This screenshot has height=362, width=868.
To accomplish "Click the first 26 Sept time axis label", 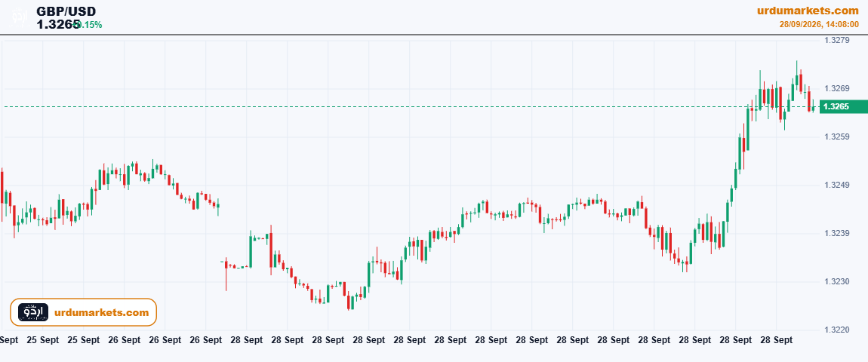I will [x=124, y=340].
